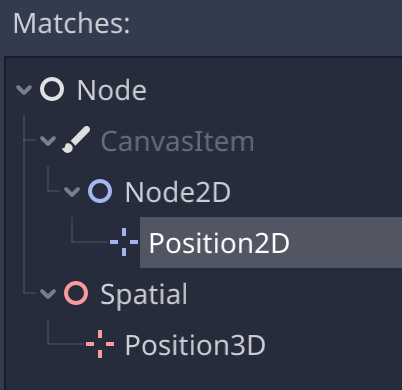402x390 pixels.
Task: Collapse the root Node tree entry
Action: pos(24,90)
